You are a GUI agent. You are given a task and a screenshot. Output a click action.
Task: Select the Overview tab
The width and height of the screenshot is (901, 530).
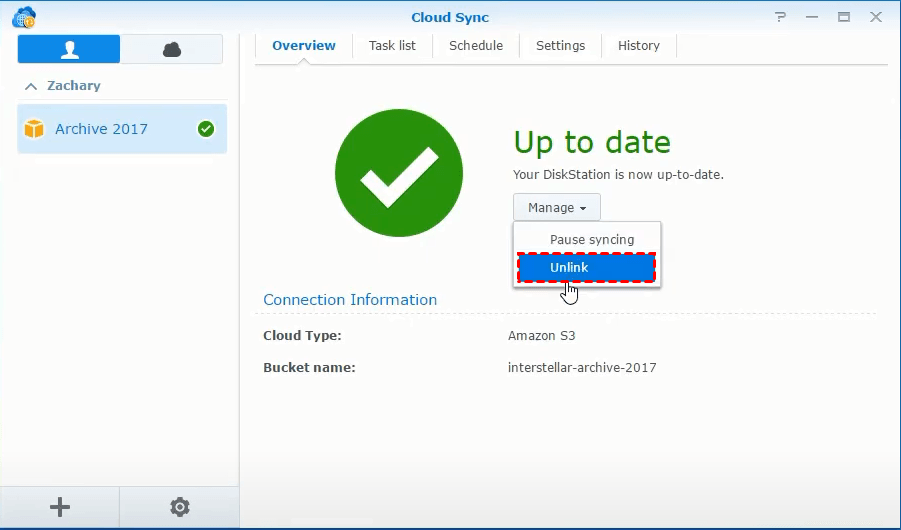pos(304,45)
